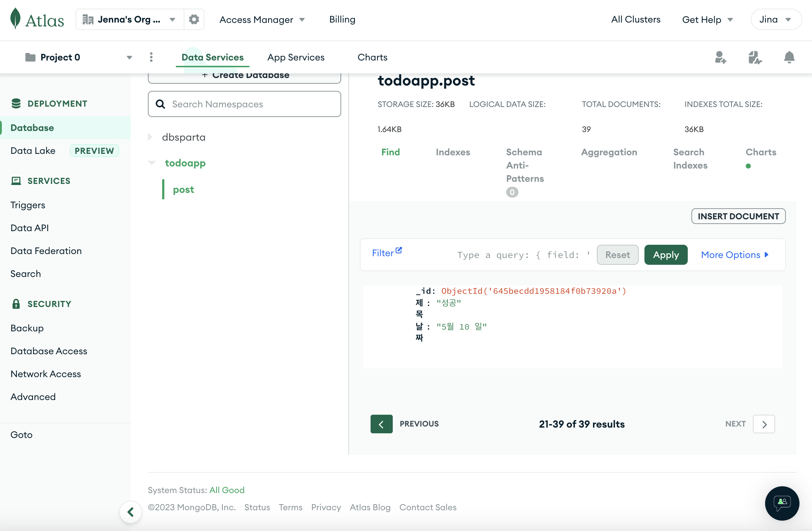This screenshot has height=531, width=812.
Task: Select the Indexes tab
Action: click(453, 152)
